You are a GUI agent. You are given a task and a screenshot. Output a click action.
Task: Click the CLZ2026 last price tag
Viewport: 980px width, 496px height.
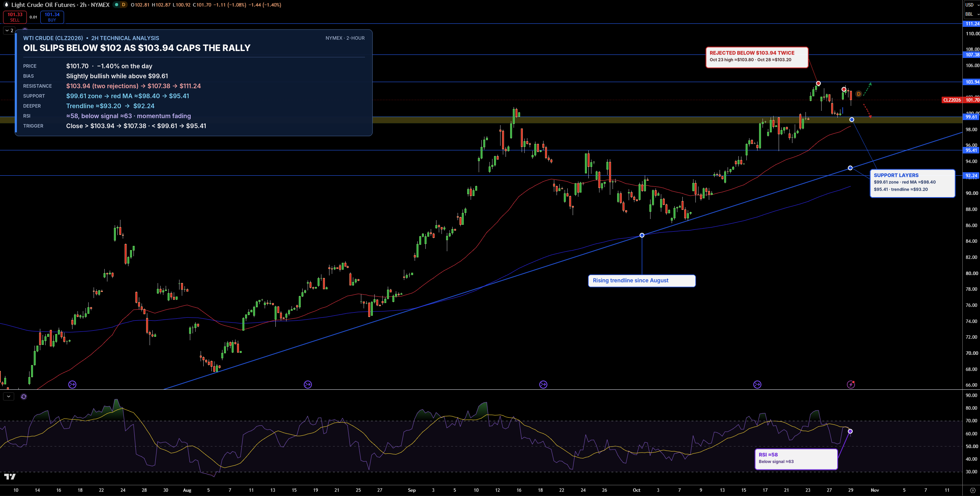pos(952,100)
